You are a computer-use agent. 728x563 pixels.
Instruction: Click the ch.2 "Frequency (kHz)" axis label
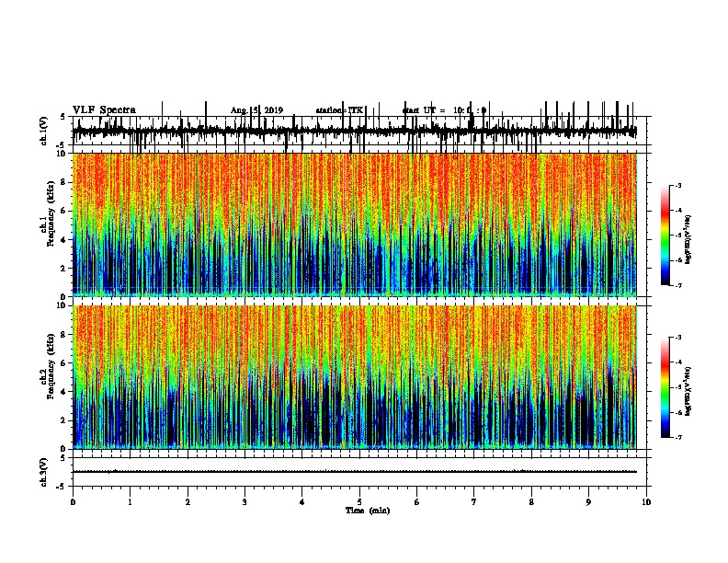coord(51,366)
